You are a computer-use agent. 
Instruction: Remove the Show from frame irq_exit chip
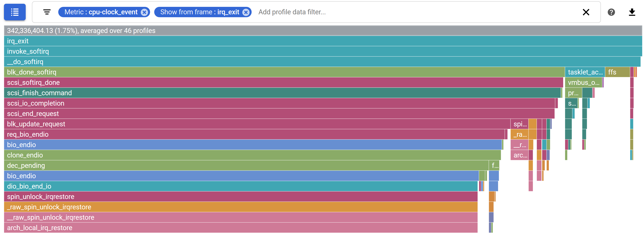click(x=246, y=12)
